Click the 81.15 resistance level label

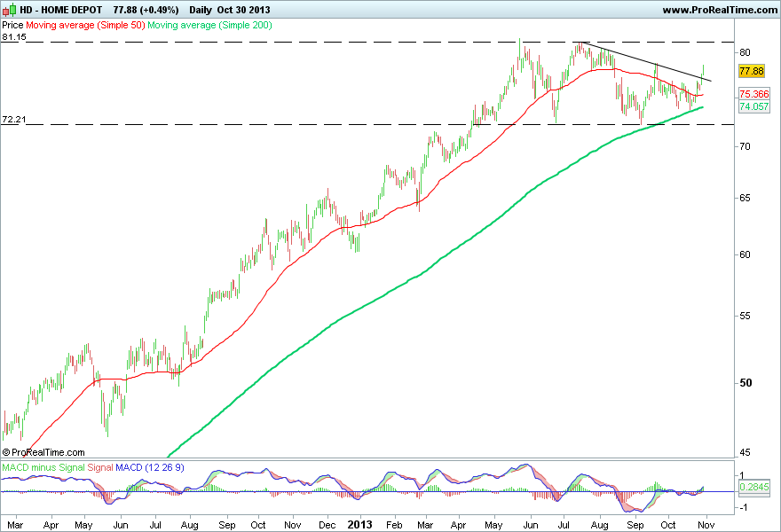coord(14,37)
